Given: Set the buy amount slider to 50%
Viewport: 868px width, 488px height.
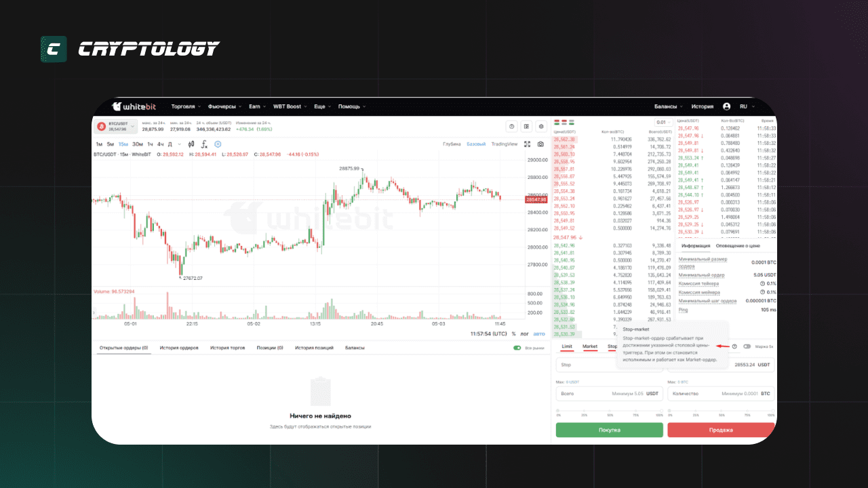Looking at the screenshot, I should [610, 411].
